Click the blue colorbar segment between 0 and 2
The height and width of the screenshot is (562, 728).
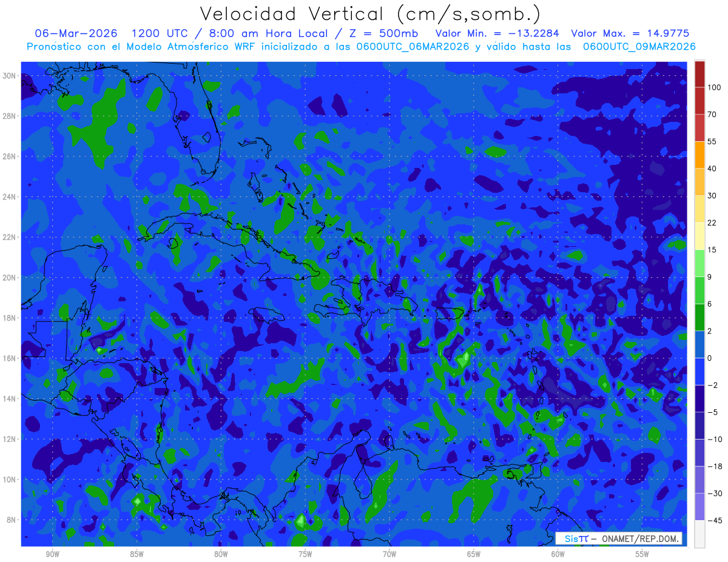[x=699, y=344]
